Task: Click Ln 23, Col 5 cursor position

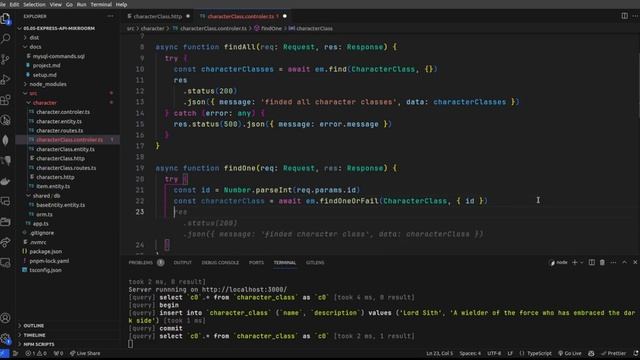Action: [439, 353]
